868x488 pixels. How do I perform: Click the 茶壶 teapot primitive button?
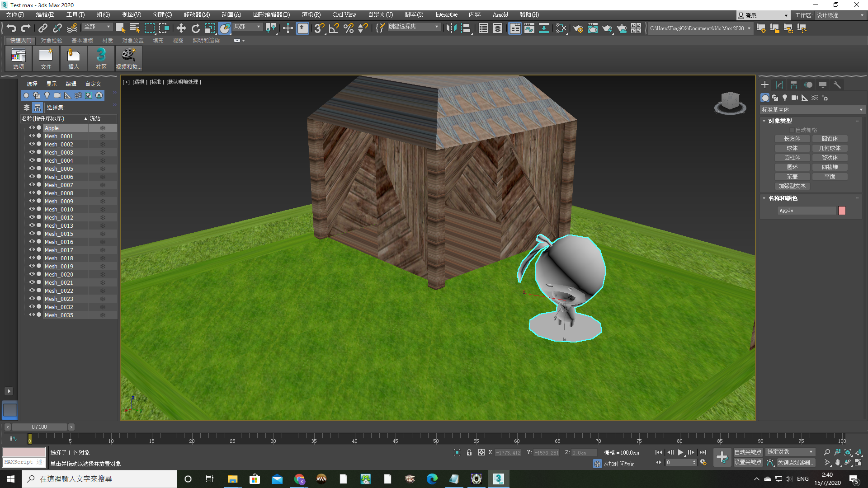coord(792,177)
